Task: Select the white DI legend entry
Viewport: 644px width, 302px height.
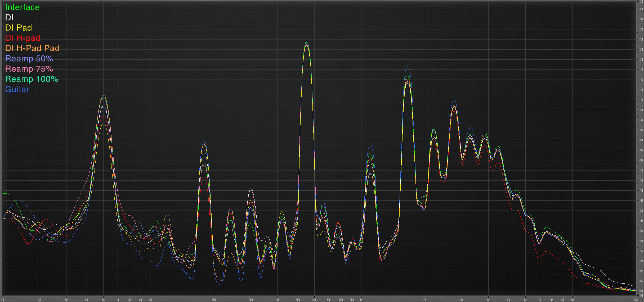Action: pyautogui.click(x=9, y=17)
